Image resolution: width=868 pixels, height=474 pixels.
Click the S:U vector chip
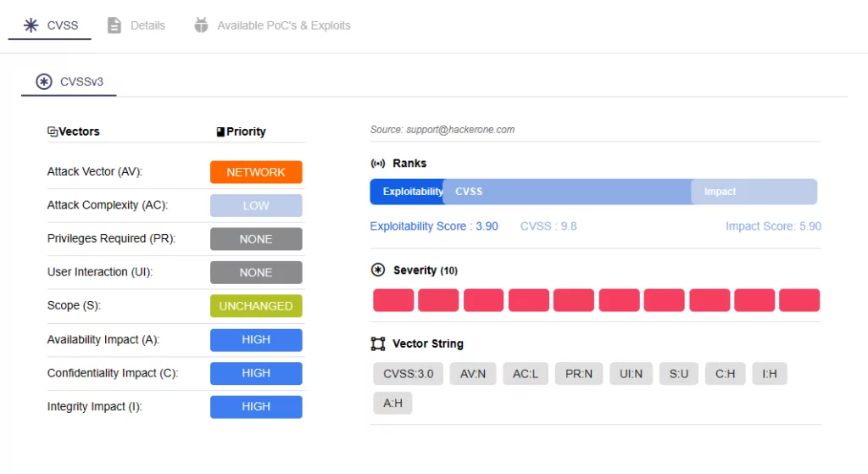click(x=679, y=374)
